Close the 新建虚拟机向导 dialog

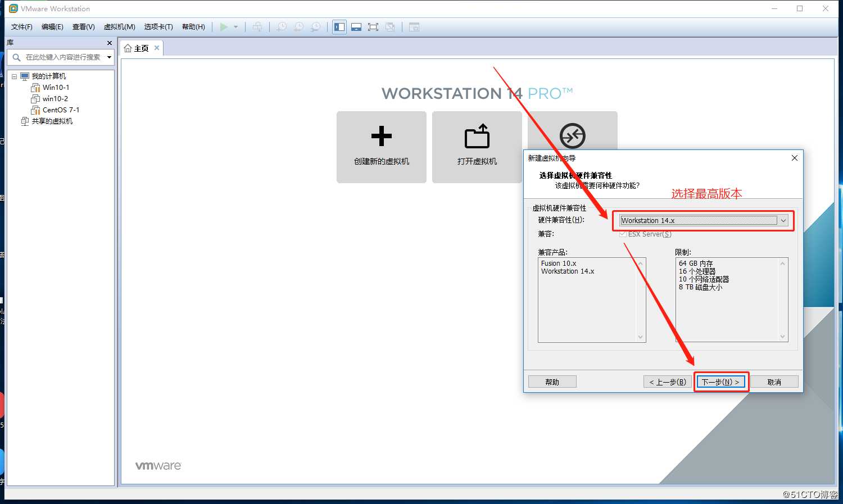pos(794,158)
